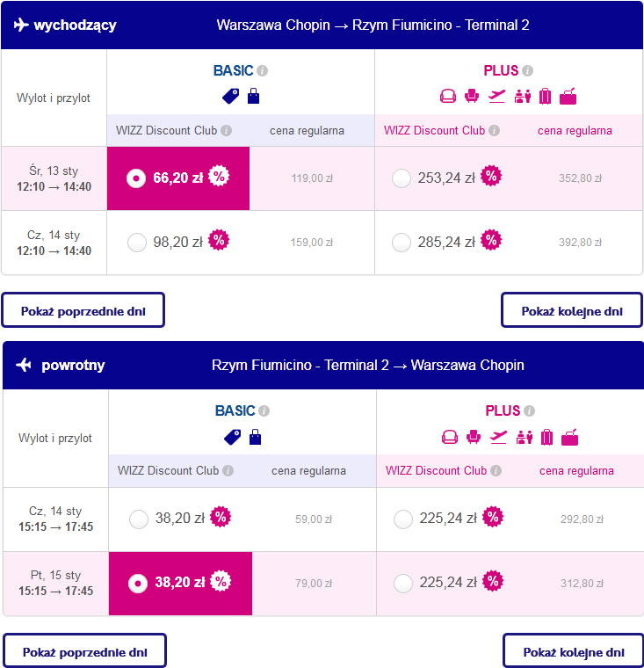
Task: Show previous days for outbound flight
Action: (x=83, y=310)
